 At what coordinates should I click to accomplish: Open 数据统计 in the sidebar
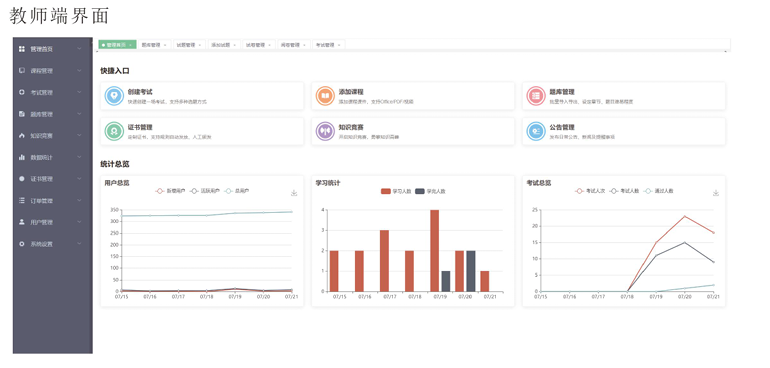(x=50, y=157)
